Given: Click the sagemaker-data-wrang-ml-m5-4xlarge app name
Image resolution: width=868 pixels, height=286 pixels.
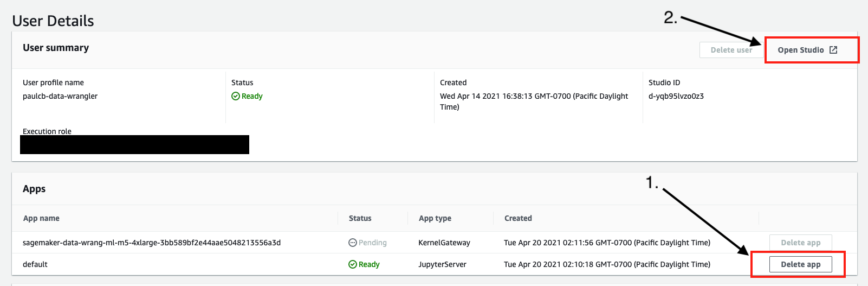Looking at the screenshot, I should (152, 243).
